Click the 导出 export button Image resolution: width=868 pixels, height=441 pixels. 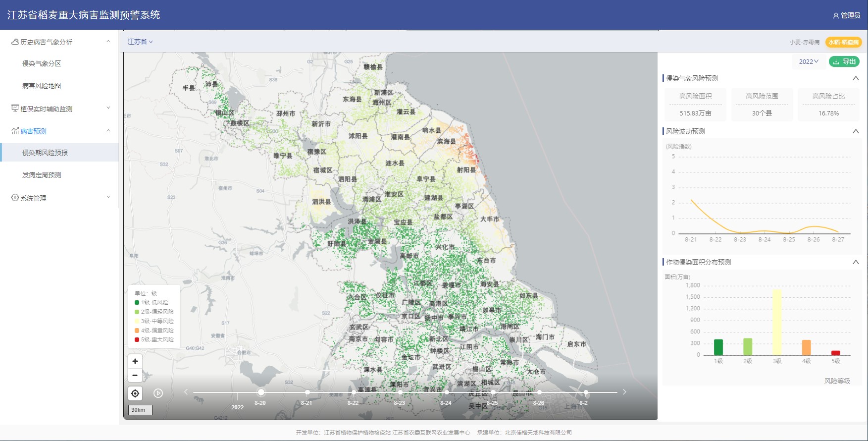[844, 62]
